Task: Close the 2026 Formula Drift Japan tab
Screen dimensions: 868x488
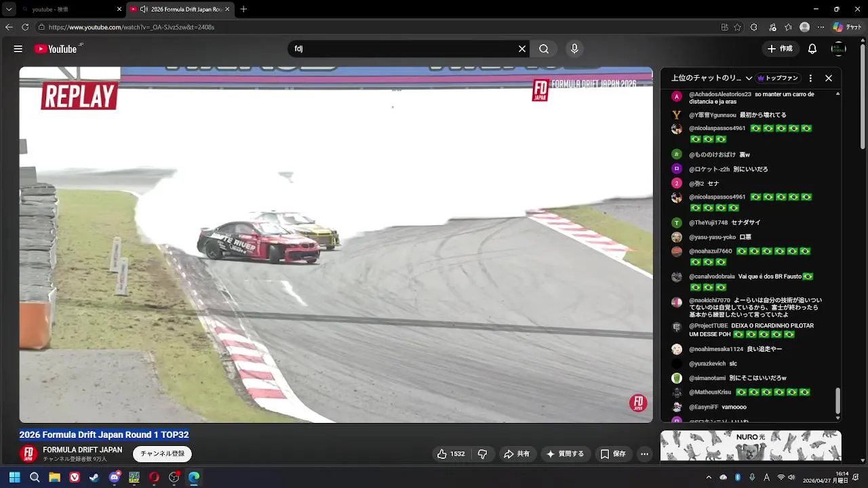Action: (227, 9)
